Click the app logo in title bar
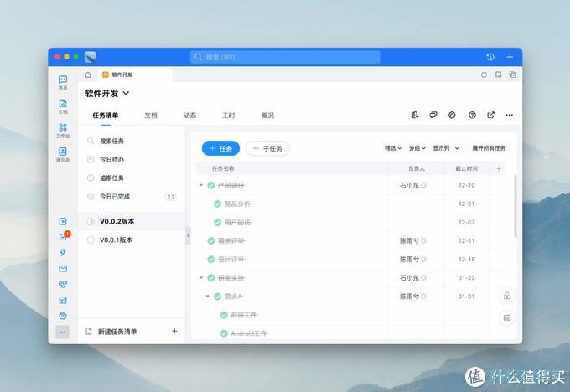This screenshot has width=570, height=392. (91, 57)
